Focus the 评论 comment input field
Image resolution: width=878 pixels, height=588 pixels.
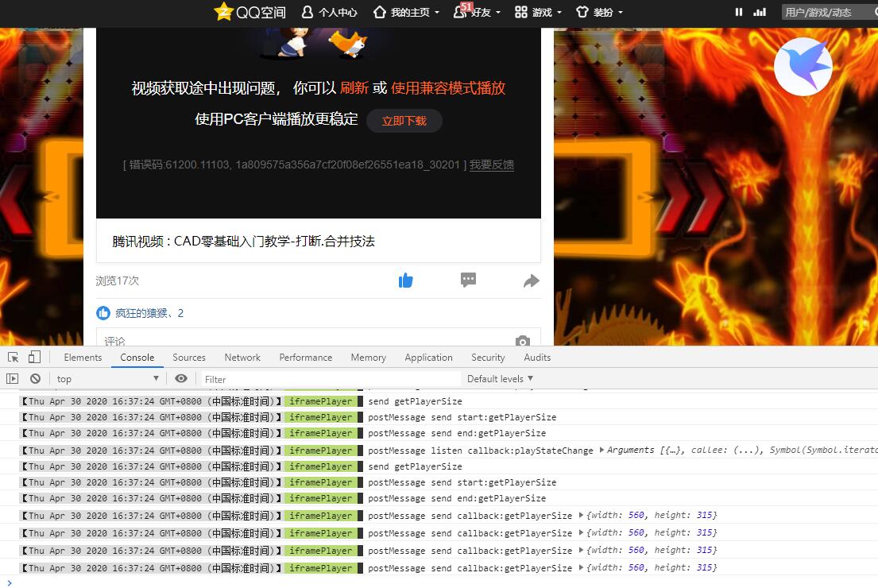click(x=318, y=337)
